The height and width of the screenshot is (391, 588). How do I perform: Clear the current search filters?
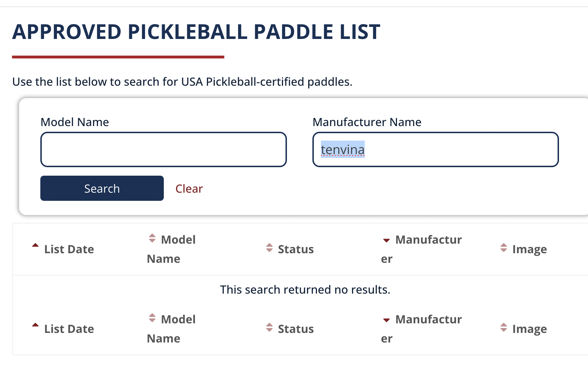click(189, 188)
